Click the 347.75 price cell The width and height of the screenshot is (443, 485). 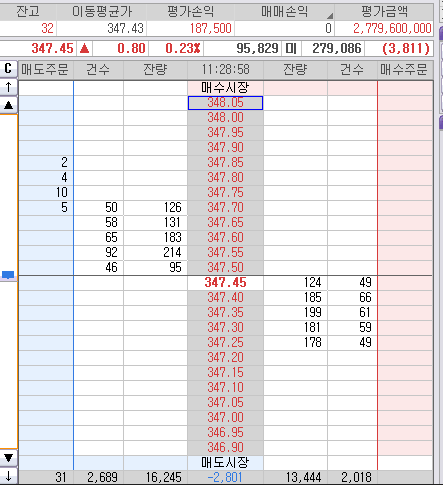pyautogui.click(x=226, y=193)
